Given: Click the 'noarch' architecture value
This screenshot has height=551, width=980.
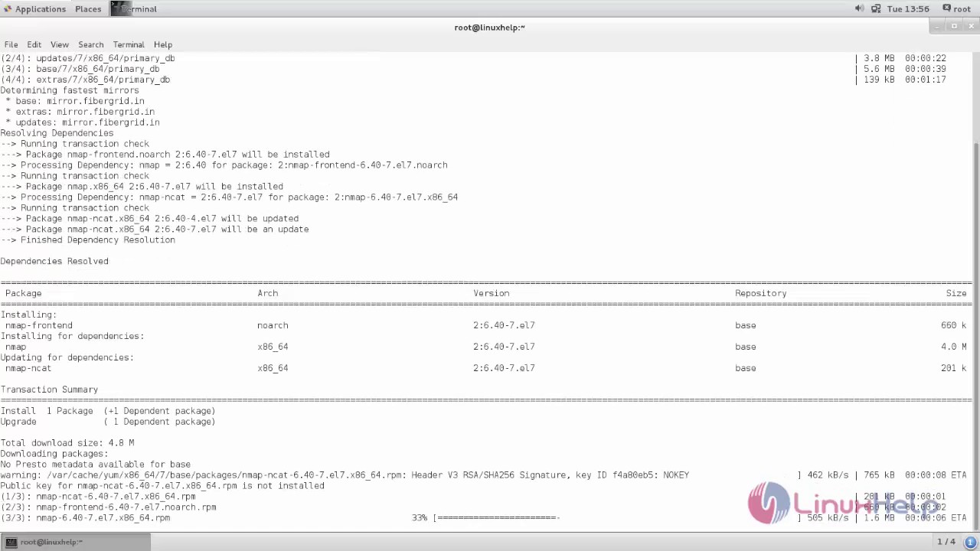Looking at the screenshot, I should pos(273,325).
